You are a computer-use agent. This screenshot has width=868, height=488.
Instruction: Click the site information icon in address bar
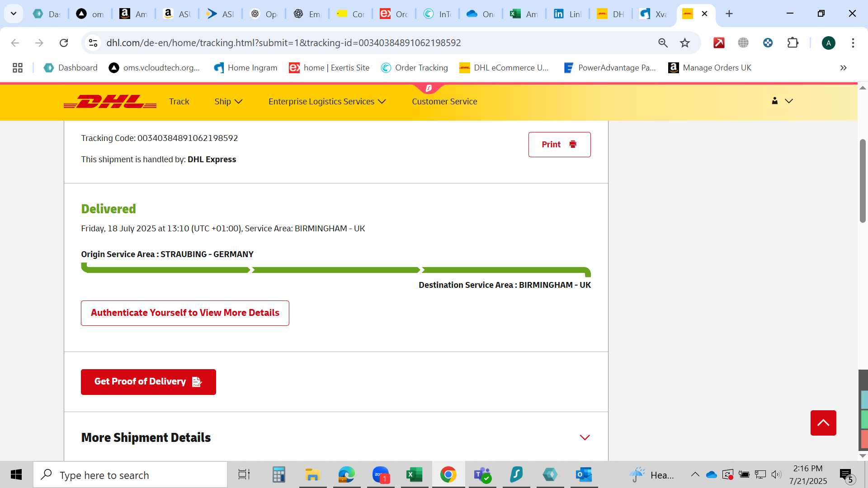click(93, 43)
